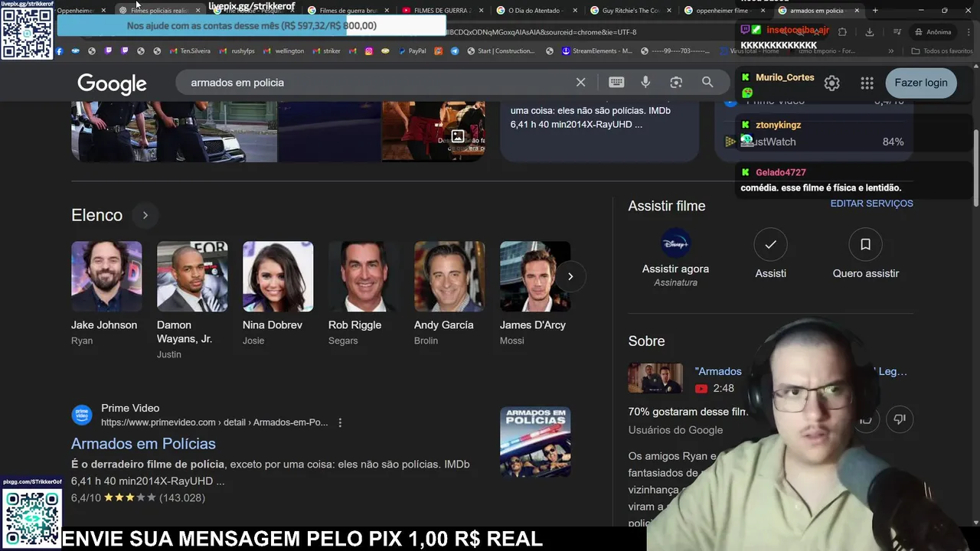Open the Prime Video result options dots
Viewport: 980px width, 551px height.
(340, 422)
